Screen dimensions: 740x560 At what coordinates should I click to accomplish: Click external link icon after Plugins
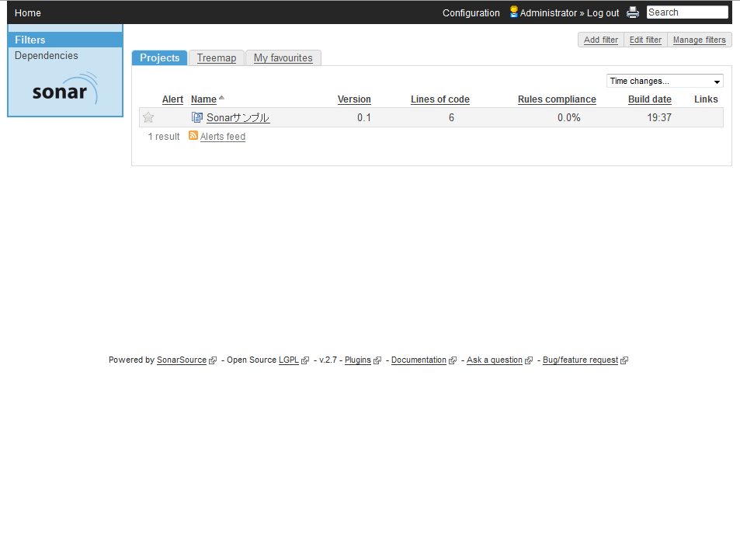pos(377,360)
